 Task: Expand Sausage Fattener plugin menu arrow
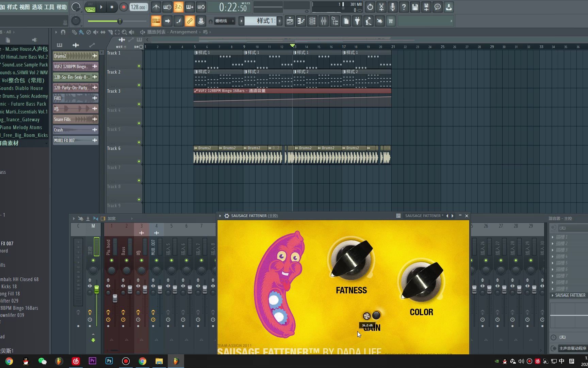pos(220,216)
